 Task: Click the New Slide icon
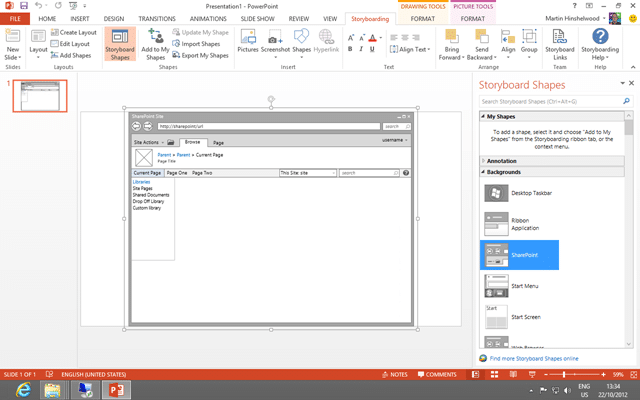(x=12, y=37)
